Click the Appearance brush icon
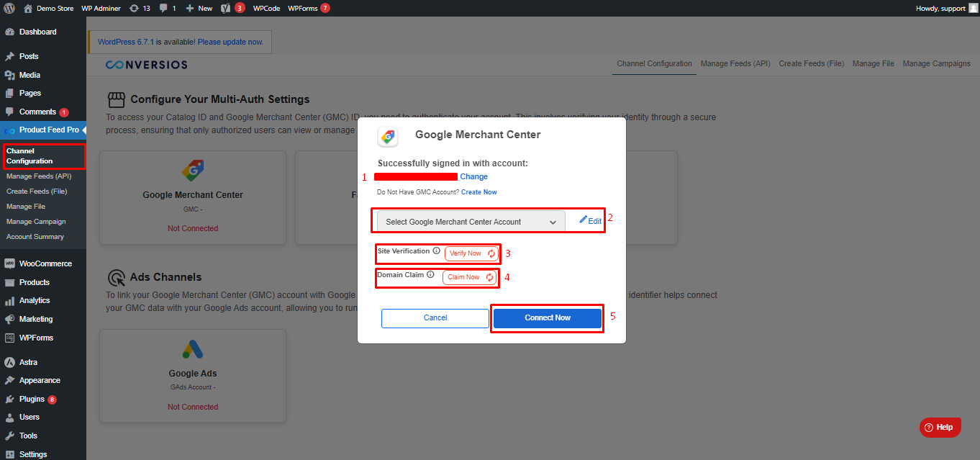 (10, 380)
